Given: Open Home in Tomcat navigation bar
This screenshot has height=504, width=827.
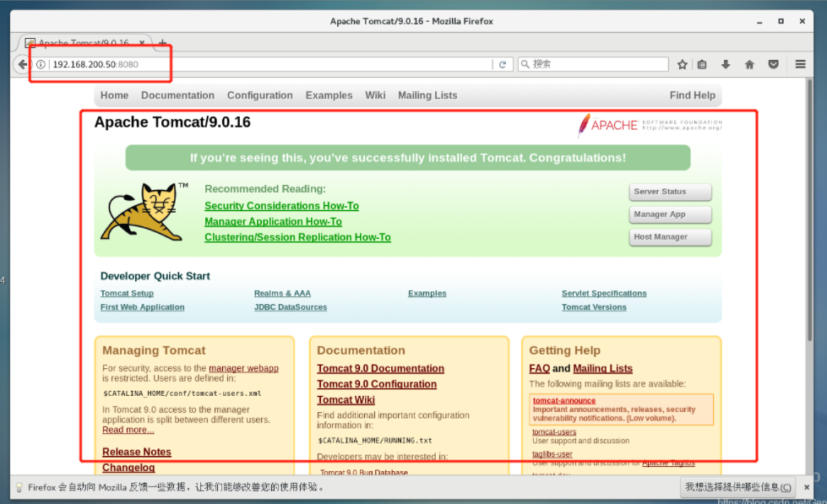Looking at the screenshot, I should pyautogui.click(x=114, y=95).
